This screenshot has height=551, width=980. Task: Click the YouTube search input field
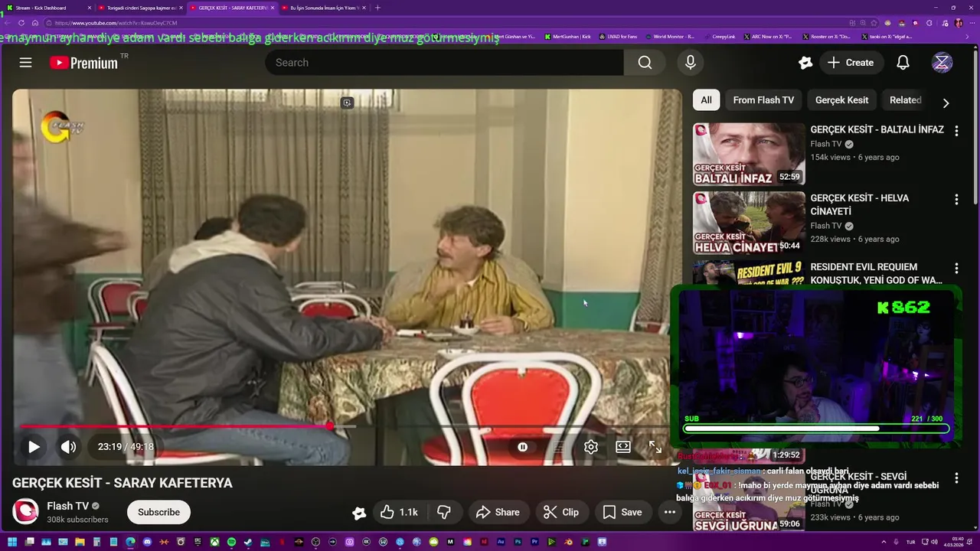click(x=444, y=63)
